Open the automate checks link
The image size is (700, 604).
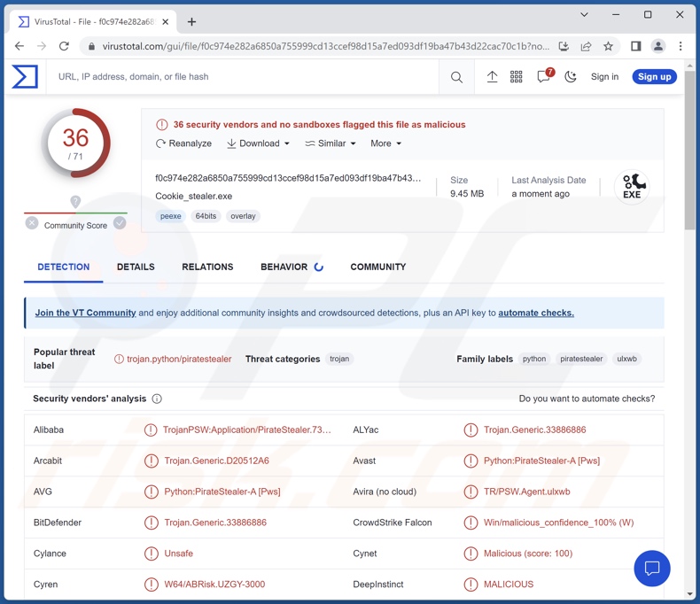click(536, 313)
